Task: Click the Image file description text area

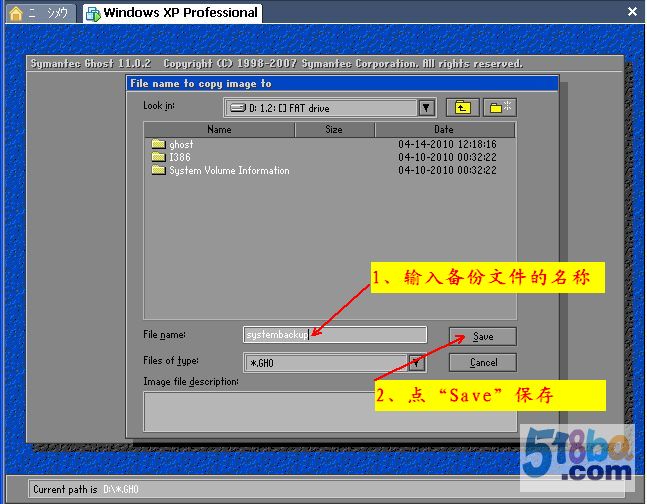Action: [330, 412]
